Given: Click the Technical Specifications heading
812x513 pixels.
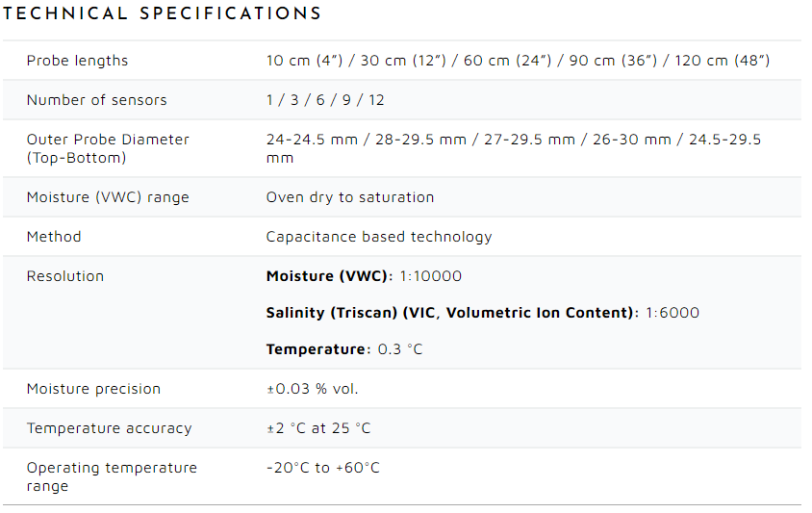Looking at the screenshot, I should click(x=163, y=14).
